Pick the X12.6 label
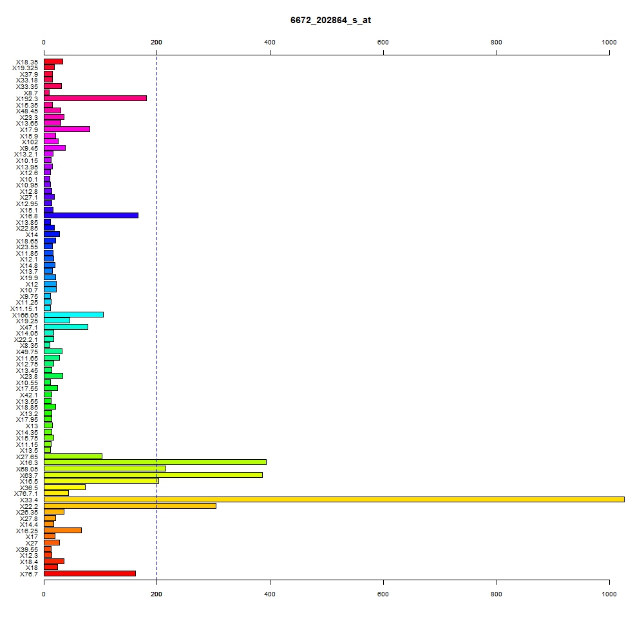 tap(29, 173)
